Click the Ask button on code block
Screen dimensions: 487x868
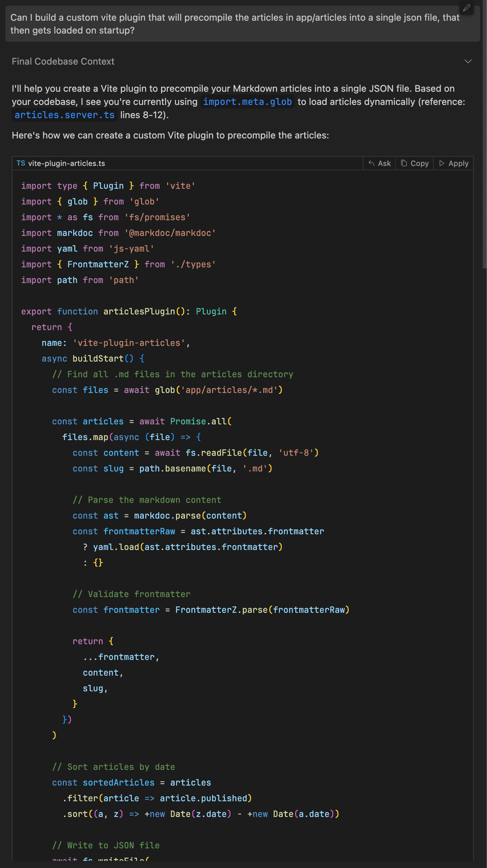click(380, 163)
